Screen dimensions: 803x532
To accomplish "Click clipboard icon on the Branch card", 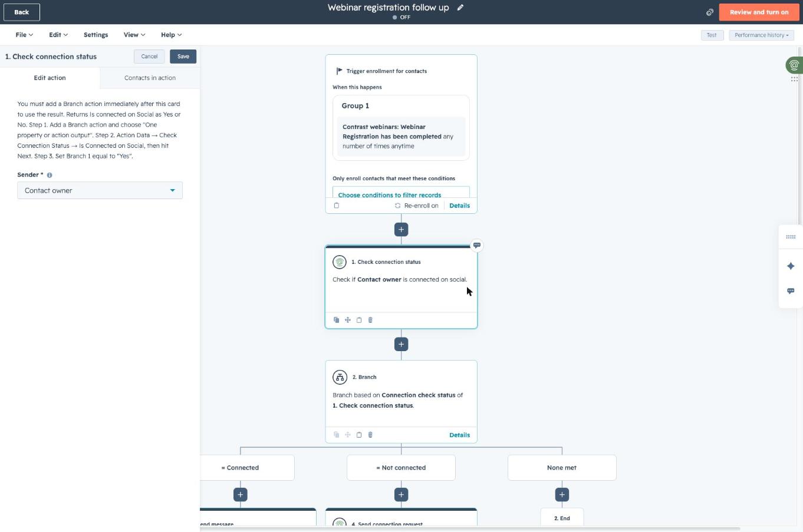I will point(359,435).
